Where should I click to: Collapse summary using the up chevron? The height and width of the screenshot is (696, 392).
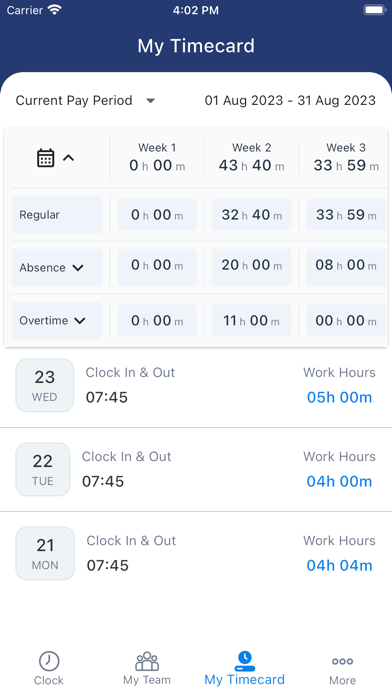pos(68,158)
